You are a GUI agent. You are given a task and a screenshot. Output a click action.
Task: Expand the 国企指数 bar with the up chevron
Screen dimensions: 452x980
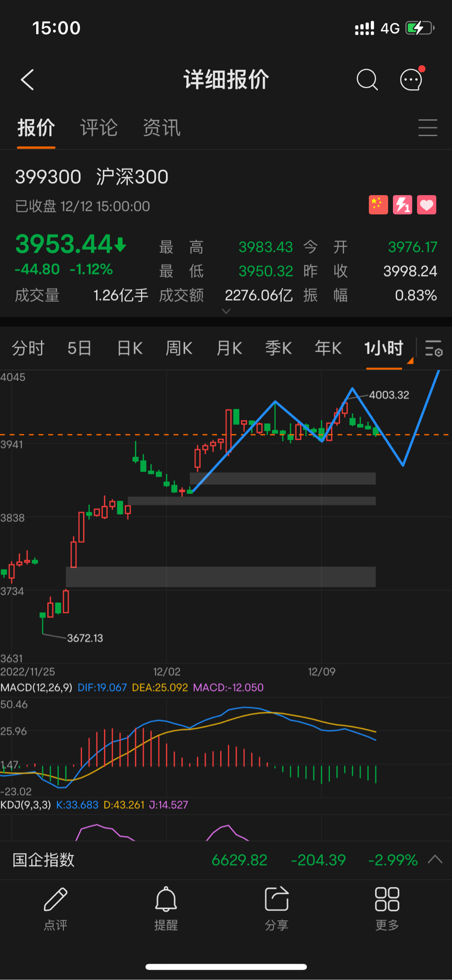[435, 859]
